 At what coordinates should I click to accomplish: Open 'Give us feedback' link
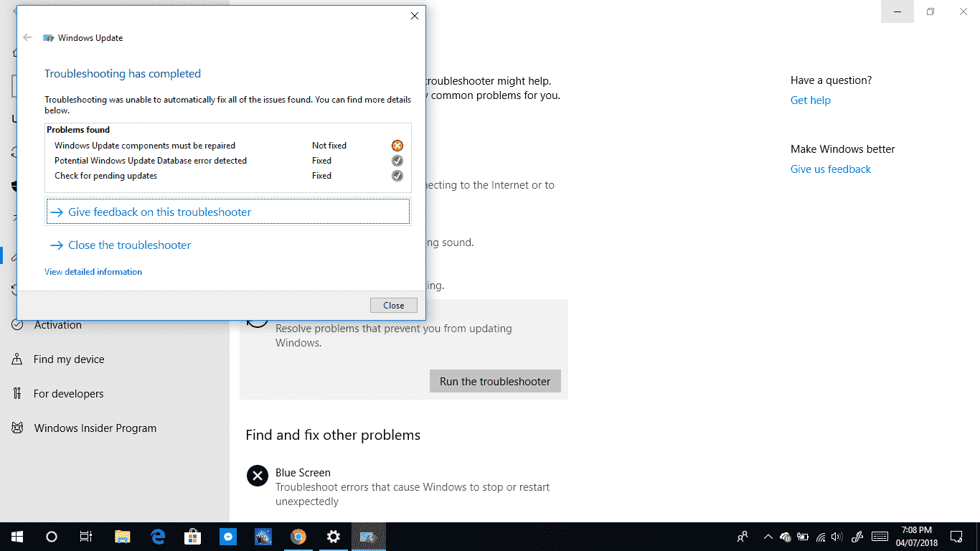[x=831, y=169]
